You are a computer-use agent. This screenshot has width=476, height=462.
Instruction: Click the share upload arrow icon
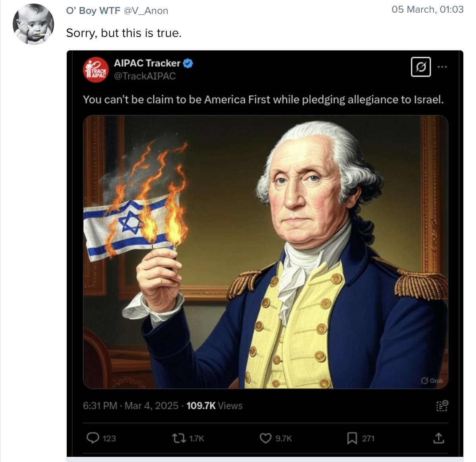439,438
